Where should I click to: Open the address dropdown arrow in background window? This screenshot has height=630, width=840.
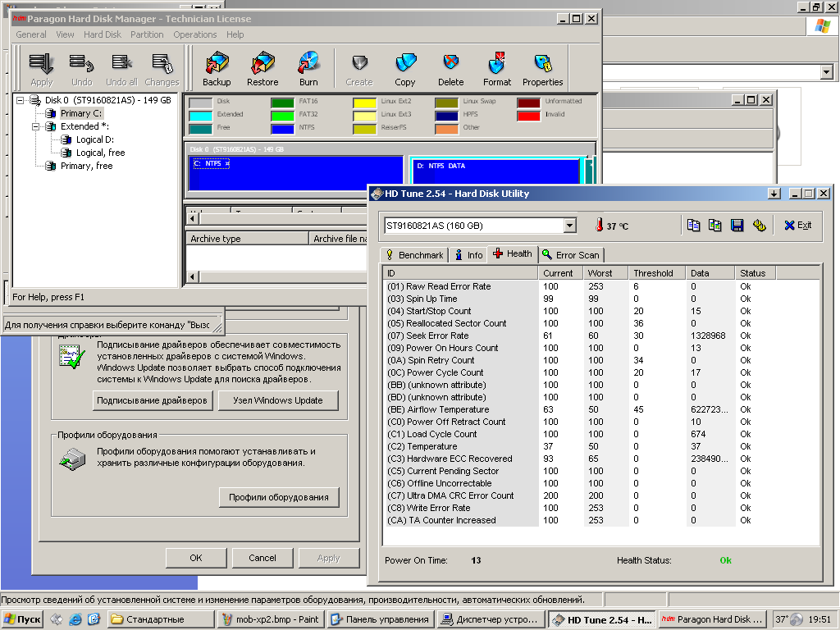click(827, 71)
